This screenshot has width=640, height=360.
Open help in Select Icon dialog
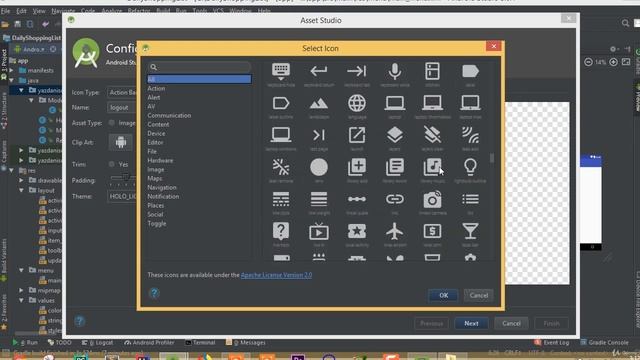point(154,293)
